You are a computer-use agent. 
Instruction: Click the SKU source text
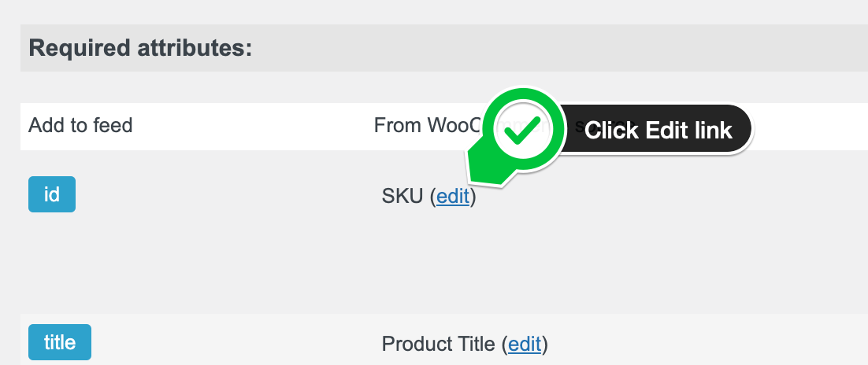[x=403, y=197]
